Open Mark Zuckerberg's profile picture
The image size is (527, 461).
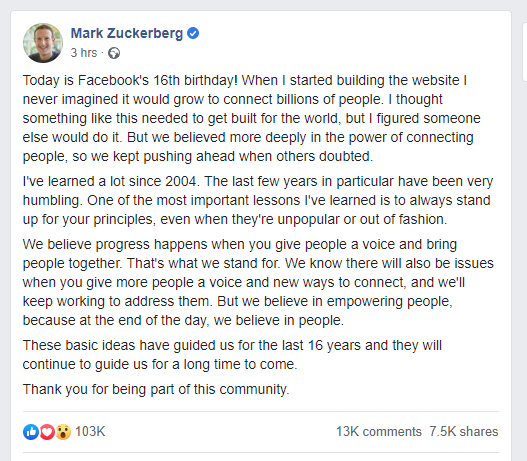(43, 43)
